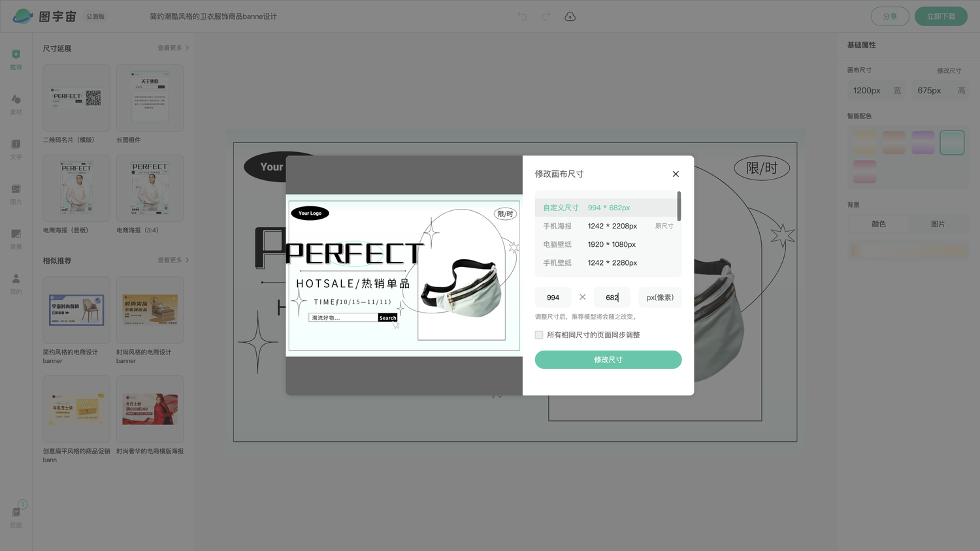Click the multiply sign between size fields

[582, 297]
